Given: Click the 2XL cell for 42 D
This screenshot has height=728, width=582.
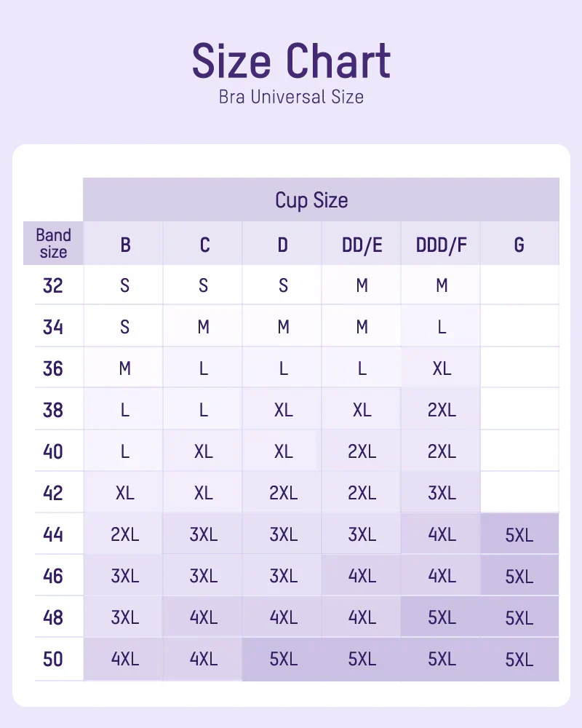Looking at the screenshot, I should (283, 494).
